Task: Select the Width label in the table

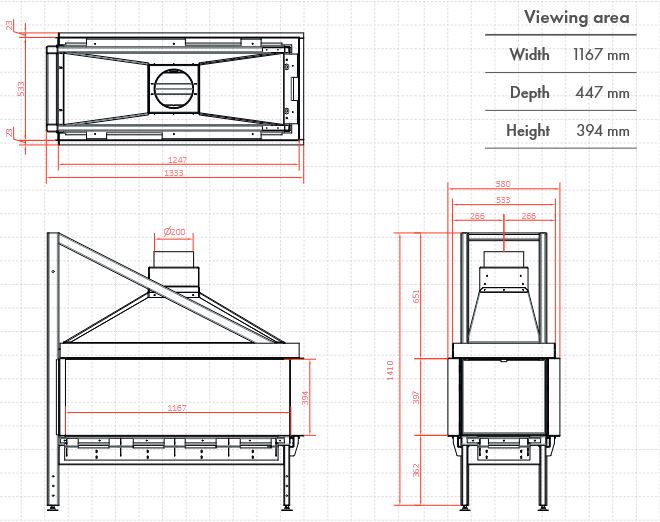Action: [528, 54]
